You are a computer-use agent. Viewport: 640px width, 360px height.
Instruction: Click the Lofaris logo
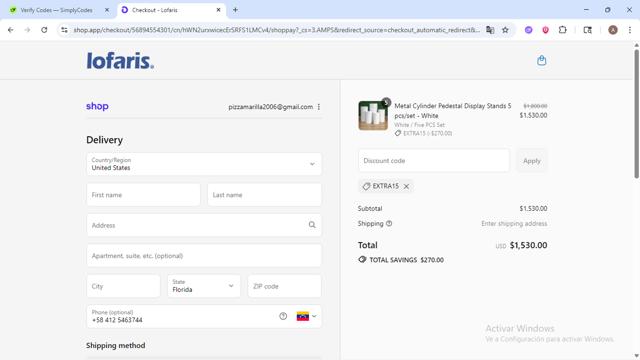[x=120, y=60]
